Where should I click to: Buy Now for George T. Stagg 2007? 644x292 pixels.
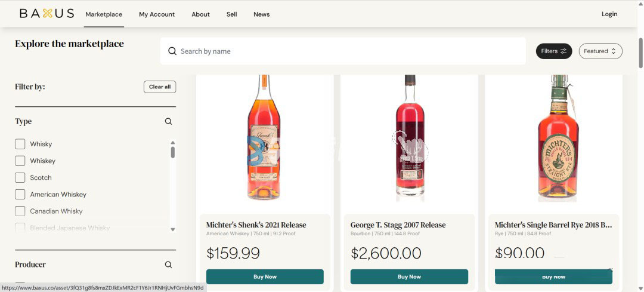pos(409,276)
